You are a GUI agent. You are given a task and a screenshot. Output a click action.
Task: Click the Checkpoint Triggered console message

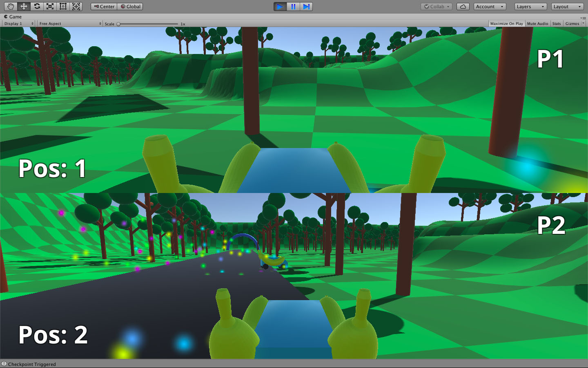click(x=32, y=364)
